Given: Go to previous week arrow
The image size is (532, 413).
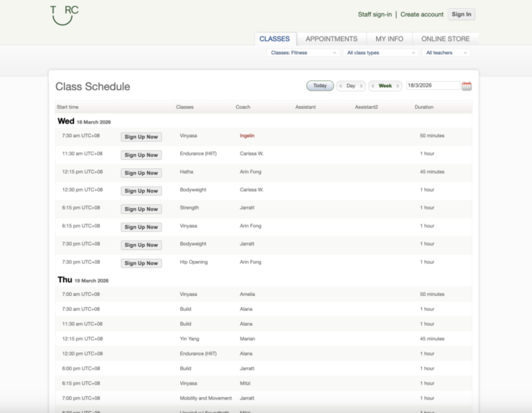Looking at the screenshot, I should [x=373, y=86].
